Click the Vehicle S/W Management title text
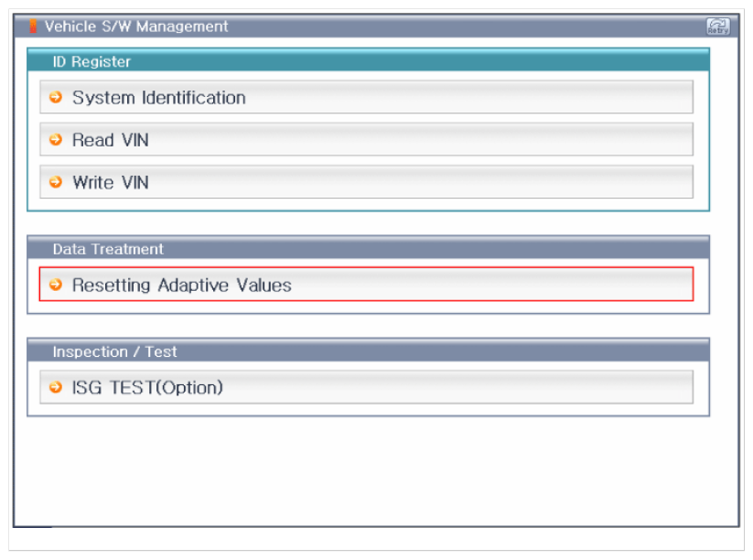The image size is (753, 560). pos(136,27)
